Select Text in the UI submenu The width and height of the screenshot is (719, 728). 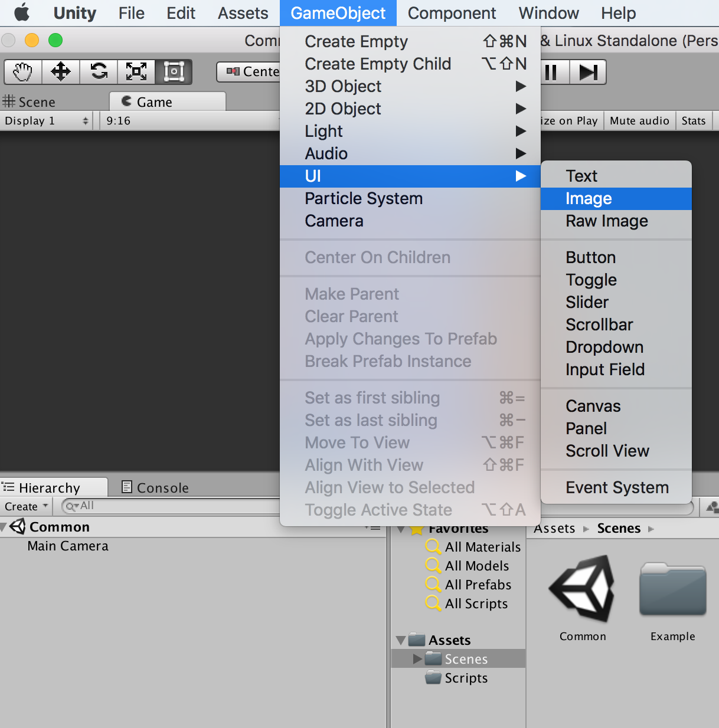[616, 176]
